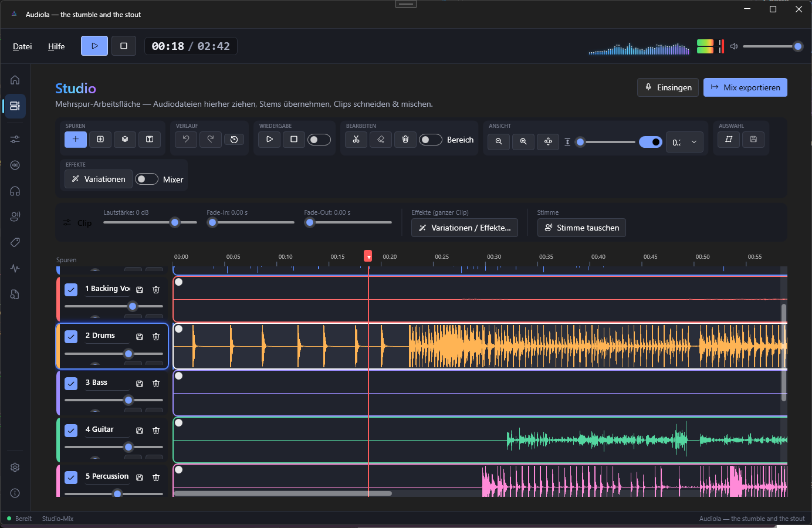This screenshot has width=812, height=528.
Task: Fit the view with the target icon
Action: click(548, 141)
